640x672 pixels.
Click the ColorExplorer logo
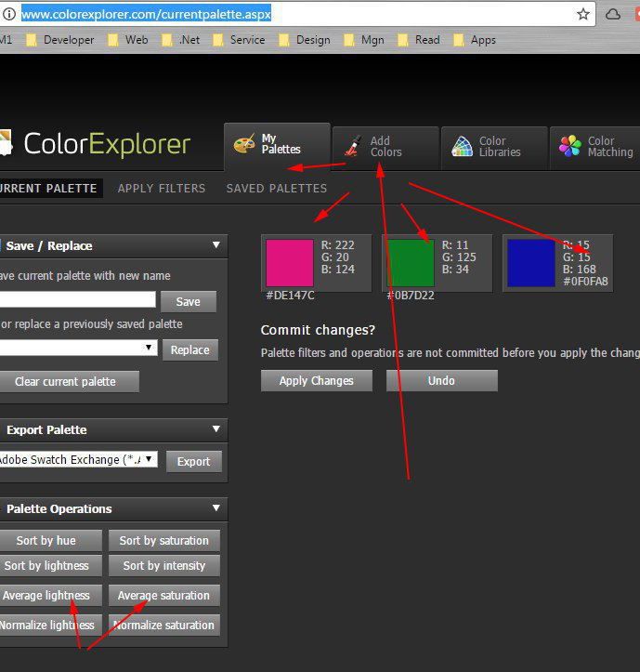point(95,144)
